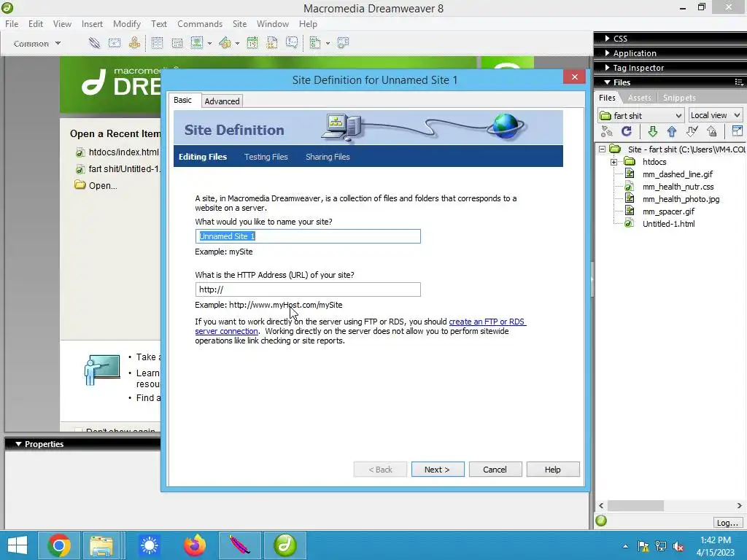
Task: Open Firefox from the taskbar
Action: pyautogui.click(x=194, y=545)
